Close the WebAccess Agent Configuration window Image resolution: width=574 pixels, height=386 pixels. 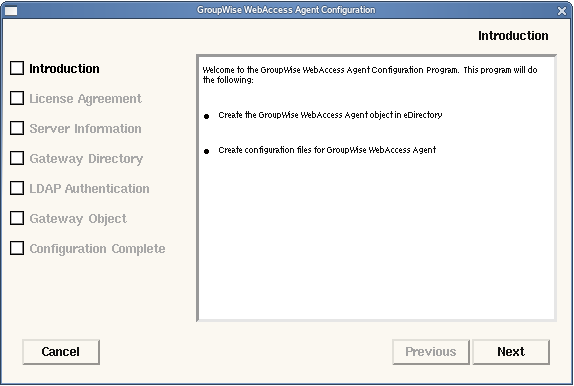point(562,11)
